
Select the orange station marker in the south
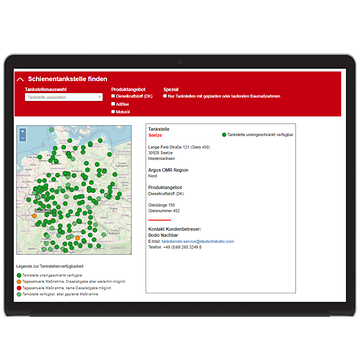point(77,238)
